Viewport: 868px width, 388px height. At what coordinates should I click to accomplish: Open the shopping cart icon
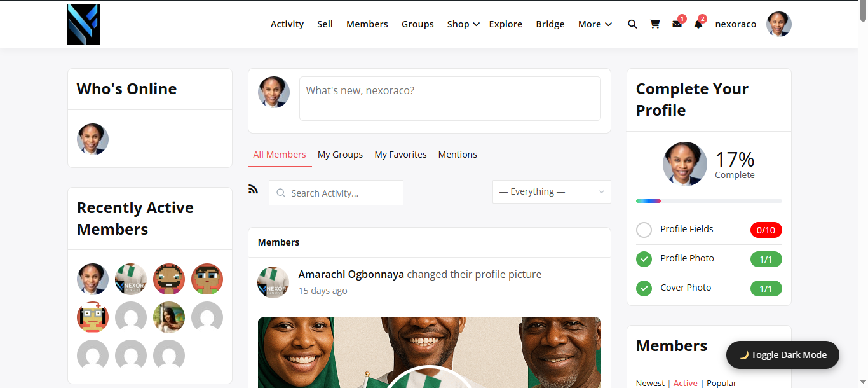tap(654, 24)
